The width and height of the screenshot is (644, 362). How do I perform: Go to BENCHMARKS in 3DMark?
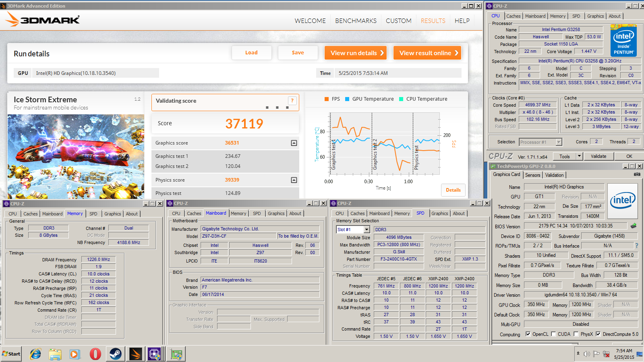[x=356, y=21]
